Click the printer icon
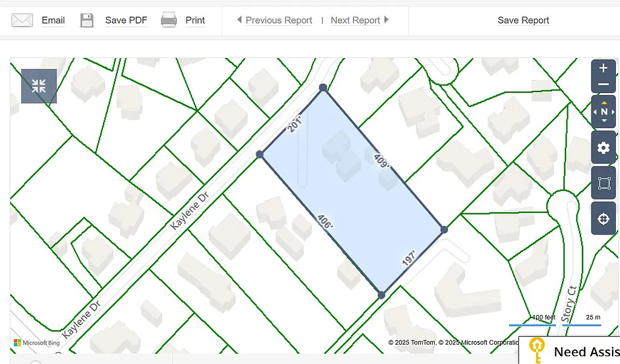The height and width of the screenshot is (364, 620). [169, 20]
